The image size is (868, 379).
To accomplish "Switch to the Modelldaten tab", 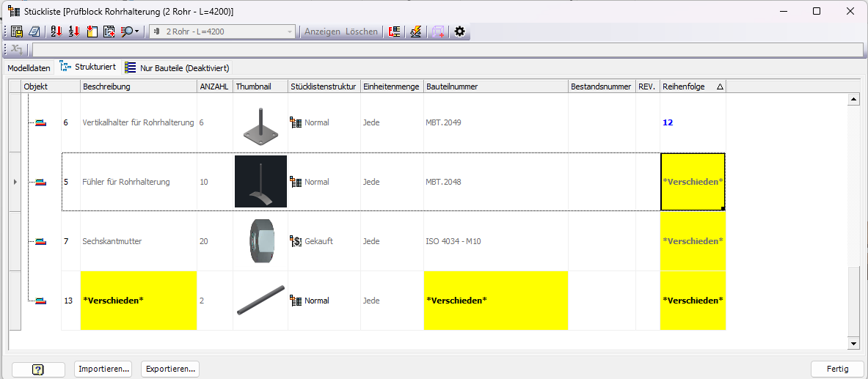I will coord(29,68).
